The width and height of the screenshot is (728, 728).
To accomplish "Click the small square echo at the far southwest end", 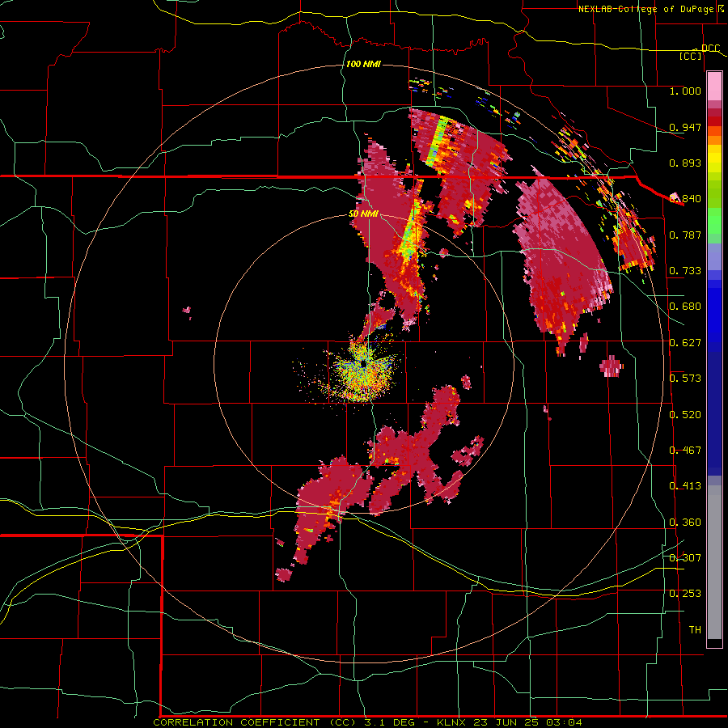I will (x=284, y=574).
